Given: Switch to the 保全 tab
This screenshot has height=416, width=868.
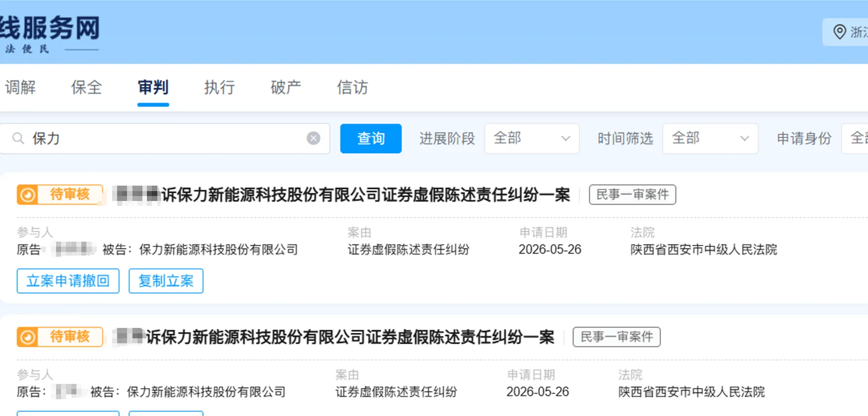Looking at the screenshot, I should tap(86, 87).
